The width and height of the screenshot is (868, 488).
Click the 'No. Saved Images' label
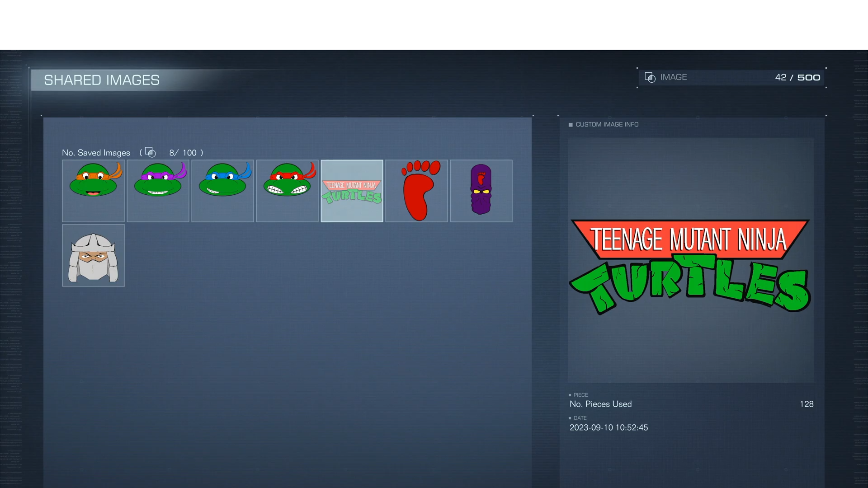[96, 153]
